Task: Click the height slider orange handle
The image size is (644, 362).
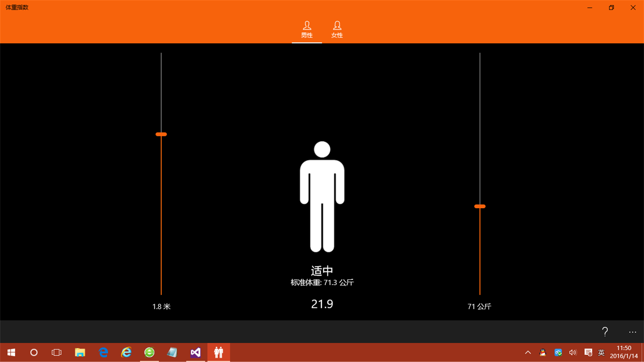Action: click(161, 134)
